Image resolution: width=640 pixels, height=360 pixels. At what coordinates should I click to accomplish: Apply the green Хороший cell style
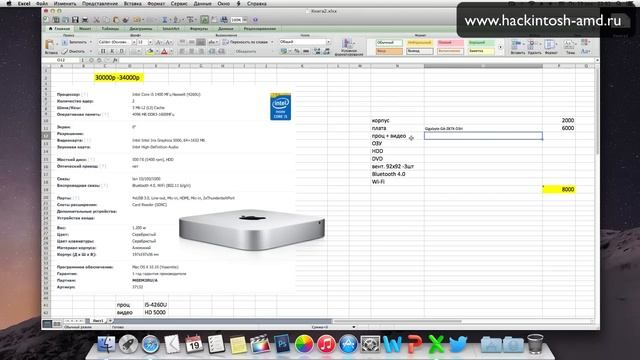(481, 42)
